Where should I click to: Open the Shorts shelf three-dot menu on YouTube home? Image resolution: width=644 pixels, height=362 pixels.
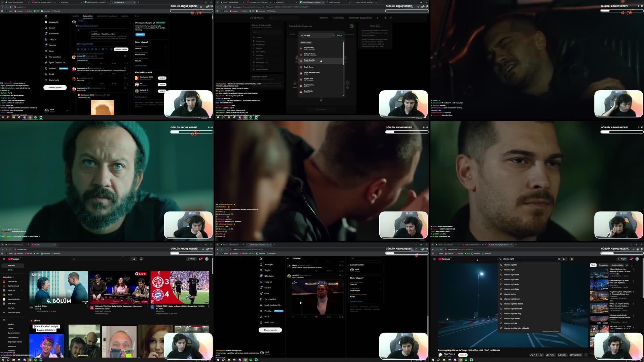click(x=207, y=321)
